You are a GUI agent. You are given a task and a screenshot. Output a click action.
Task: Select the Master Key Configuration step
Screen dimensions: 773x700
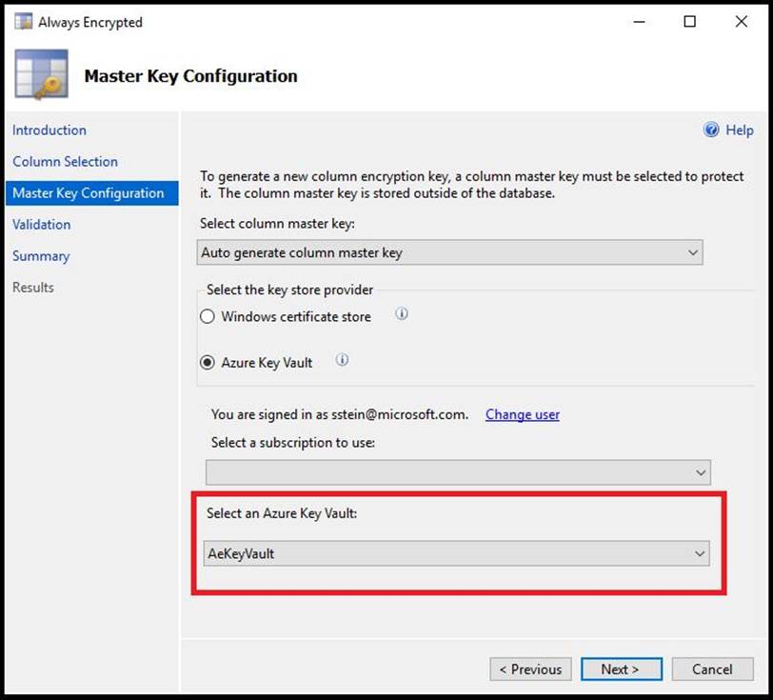pyautogui.click(x=89, y=193)
